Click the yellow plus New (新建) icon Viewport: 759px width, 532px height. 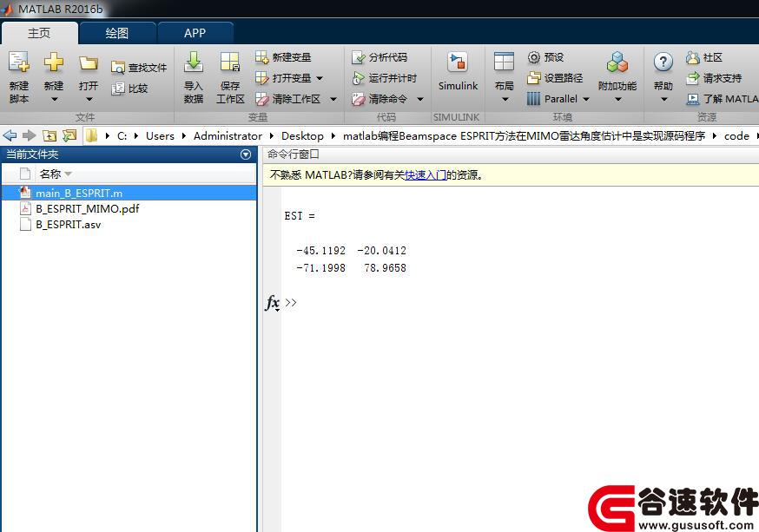[53, 62]
